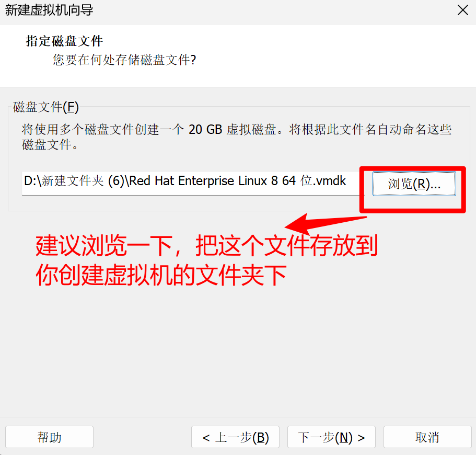Open the 浏览(R)... file browser
Viewport: 476px width, 455px height.
point(414,184)
